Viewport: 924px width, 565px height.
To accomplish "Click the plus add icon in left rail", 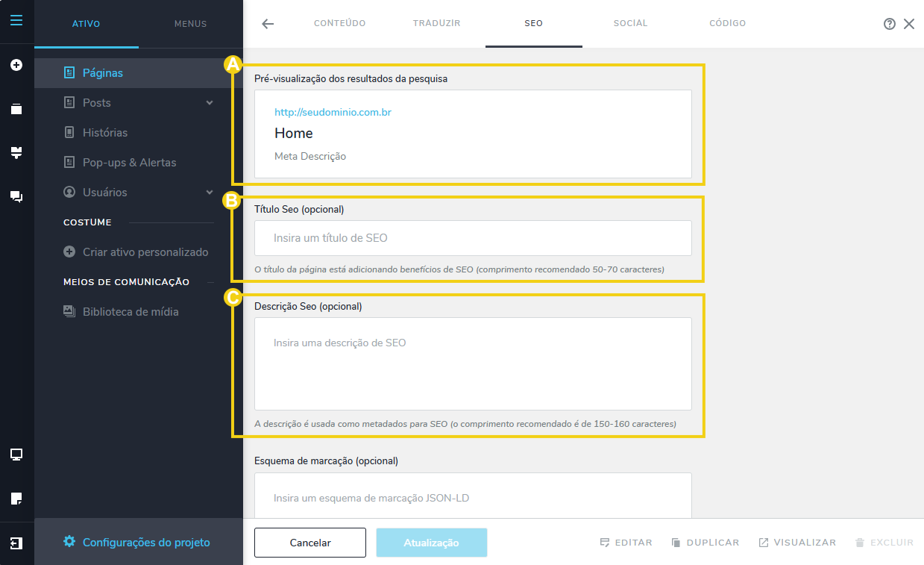I will tap(16, 65).
